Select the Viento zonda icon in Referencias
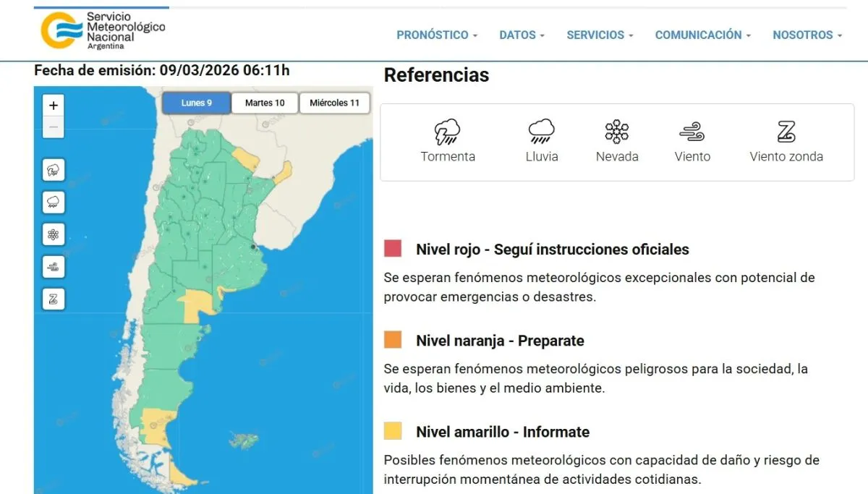The image size is (868, 494). pos(786,132)
